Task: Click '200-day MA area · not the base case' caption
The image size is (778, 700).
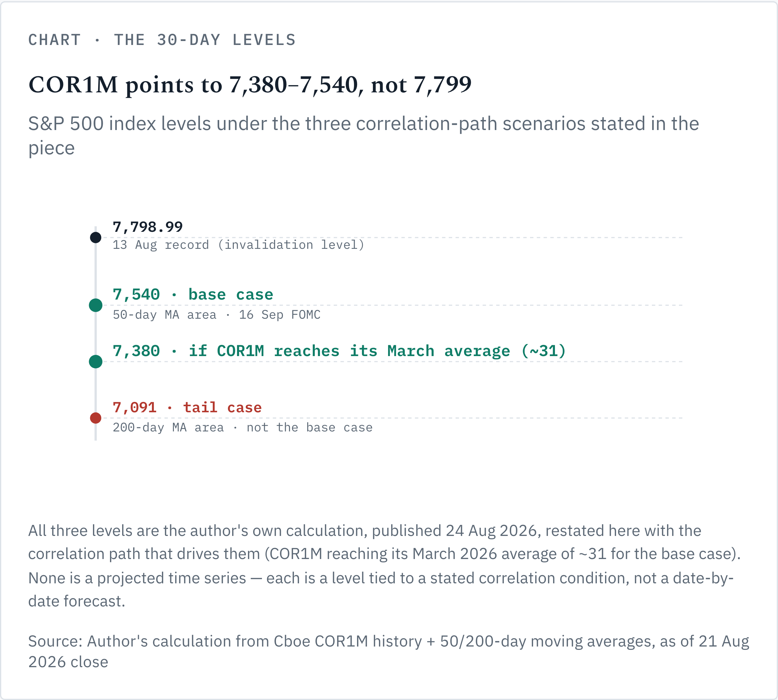Action: click(243, 428)
